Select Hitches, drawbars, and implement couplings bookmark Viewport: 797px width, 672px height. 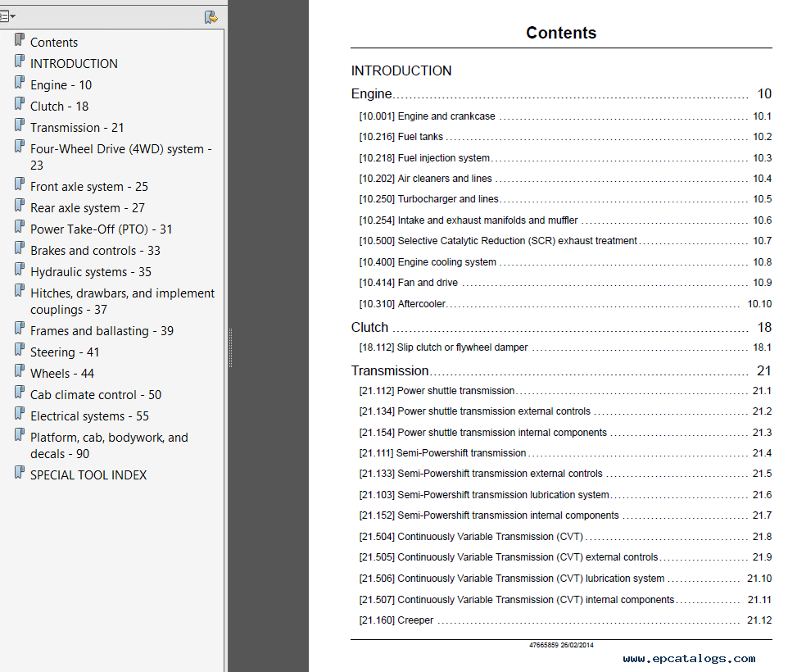123,302
